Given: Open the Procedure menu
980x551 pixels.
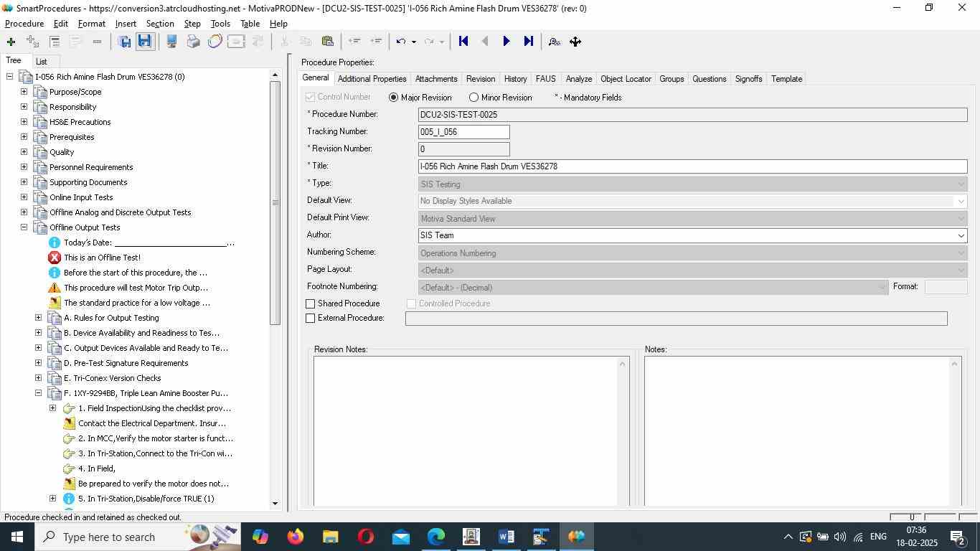Looking at the screenshot, I should tap(24, 24).
